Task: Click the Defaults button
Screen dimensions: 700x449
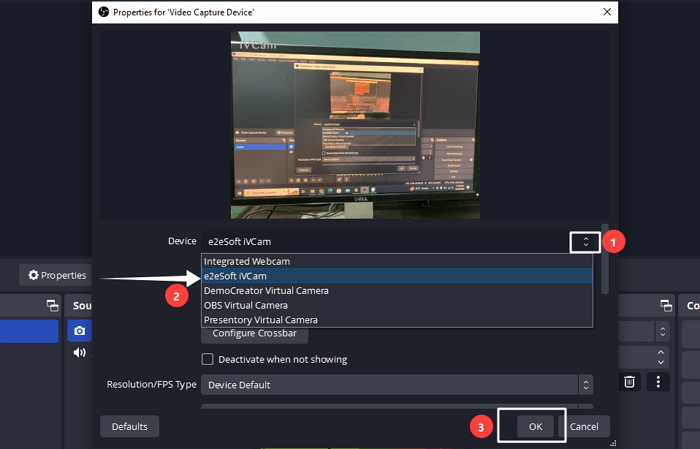Action: [129, 427]
